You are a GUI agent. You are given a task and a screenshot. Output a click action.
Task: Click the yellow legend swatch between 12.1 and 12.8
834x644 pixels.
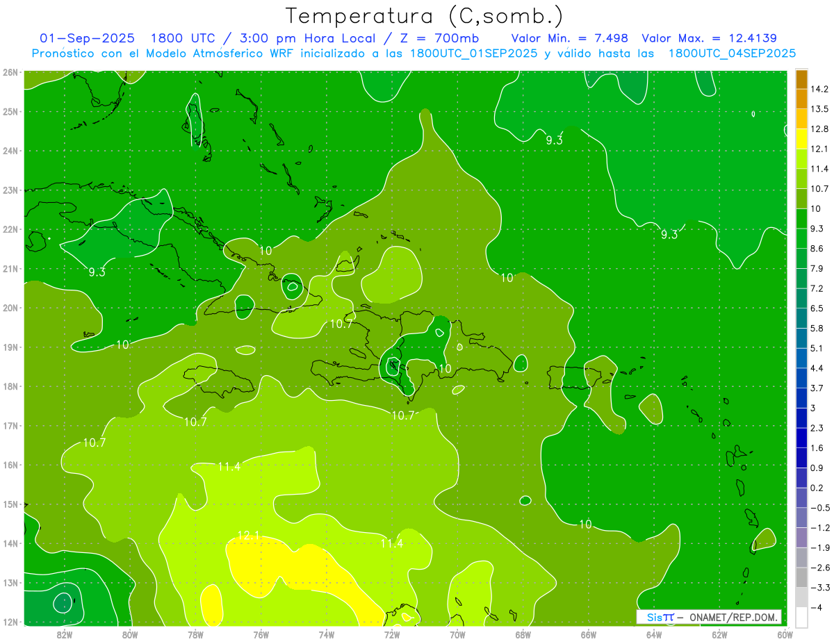(801, 138)
